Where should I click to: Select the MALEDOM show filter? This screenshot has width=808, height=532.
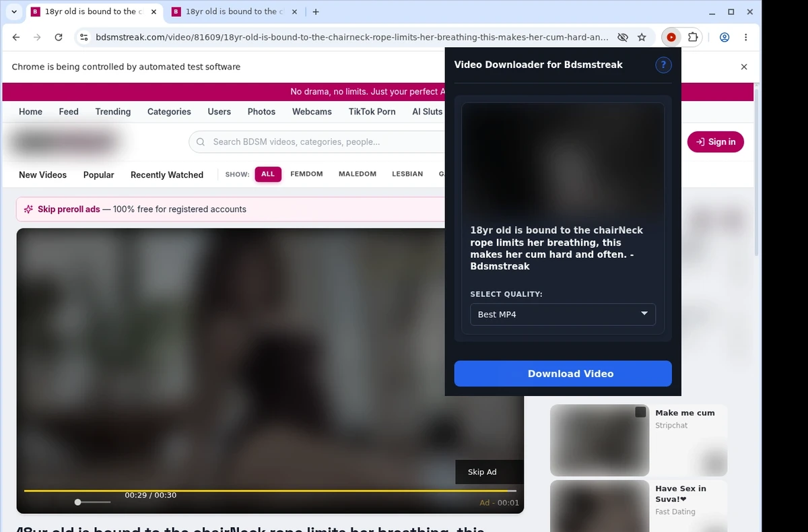[x=358, y=174]
